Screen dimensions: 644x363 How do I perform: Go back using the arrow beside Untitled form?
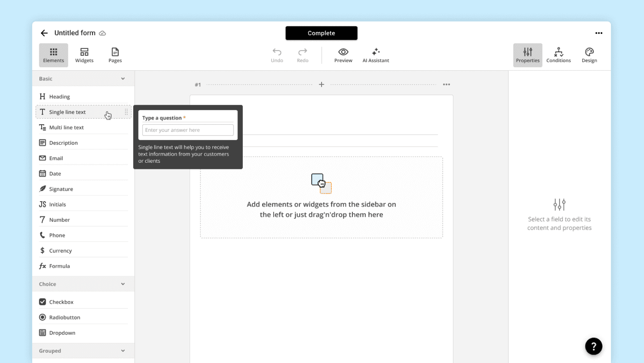click(x=44, y=33)
